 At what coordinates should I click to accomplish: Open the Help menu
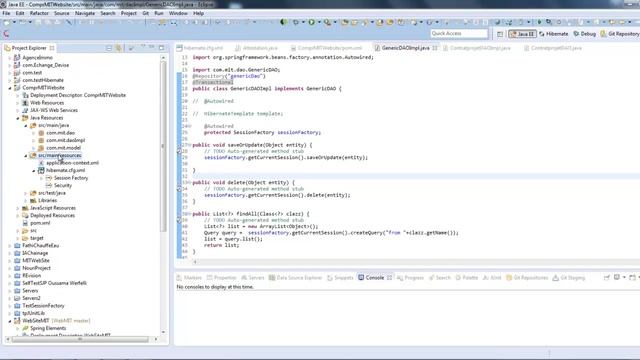pyautogui.click(x=198, y=13)
